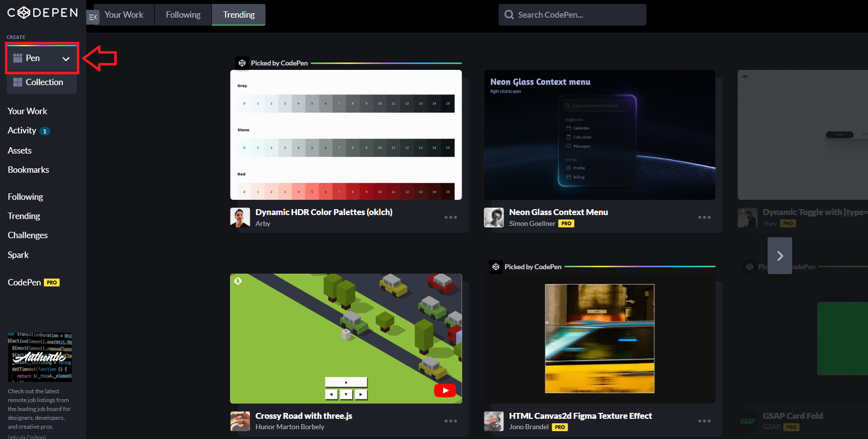Click the CodePen logo
The height and width of the screenshot is (439, 868).
click(x=42, y=12)
